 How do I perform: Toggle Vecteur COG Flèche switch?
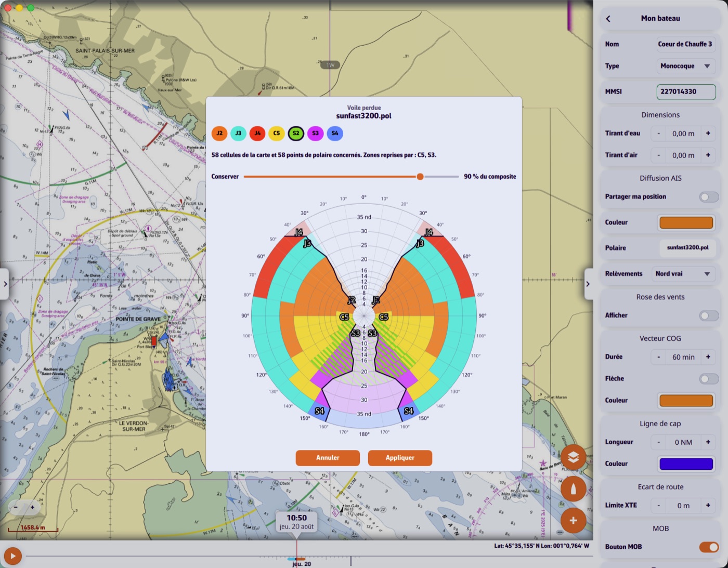click(x=709, y=379)
